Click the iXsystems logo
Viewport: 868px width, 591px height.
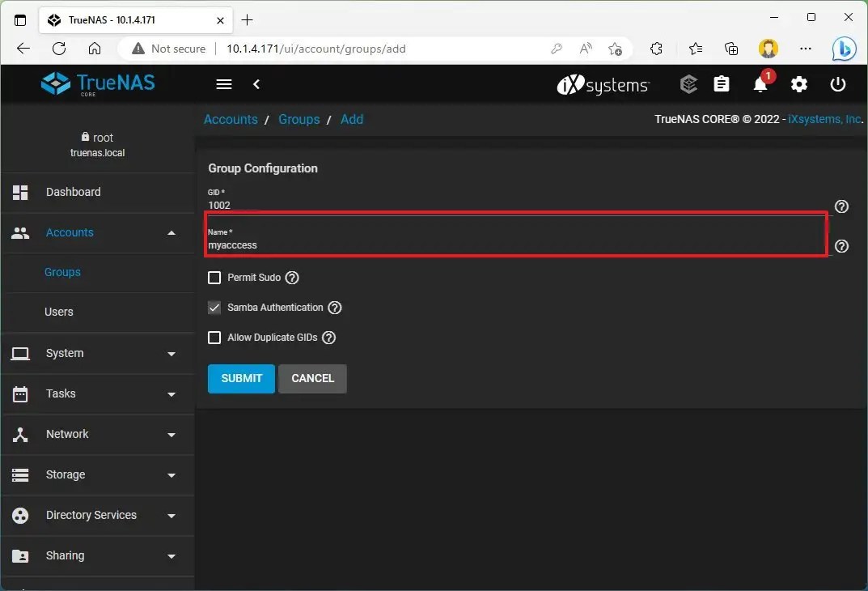tap(603, 84)
